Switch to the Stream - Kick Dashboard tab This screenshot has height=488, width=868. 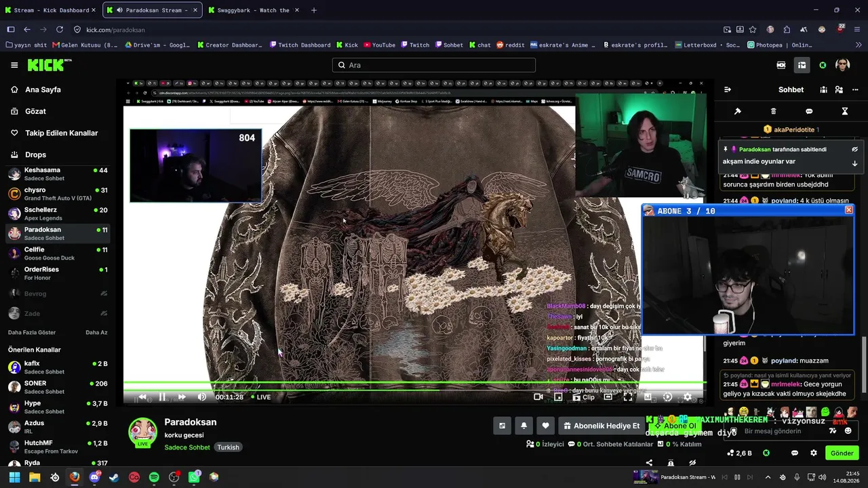tap(51, 10)
